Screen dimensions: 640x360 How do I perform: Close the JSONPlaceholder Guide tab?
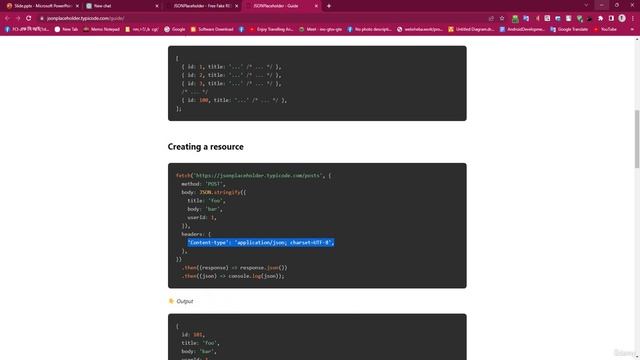click(316, 6)
